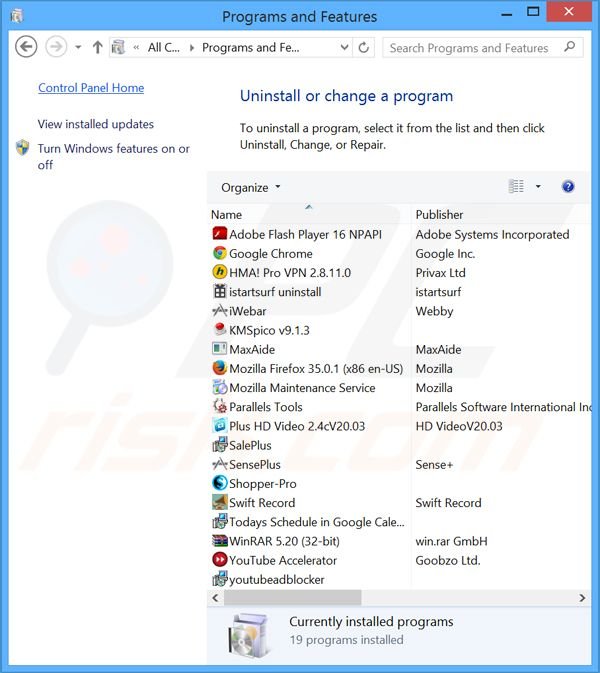This screenshot has width=600, height=673.
Task: Refresh the Programs and Features list
Action: (x=364, y=47)
